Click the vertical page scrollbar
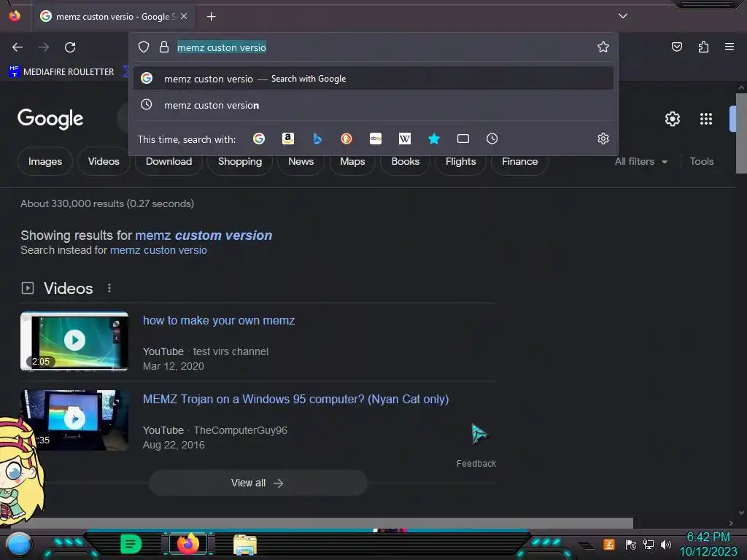 (x=741, y=133)
